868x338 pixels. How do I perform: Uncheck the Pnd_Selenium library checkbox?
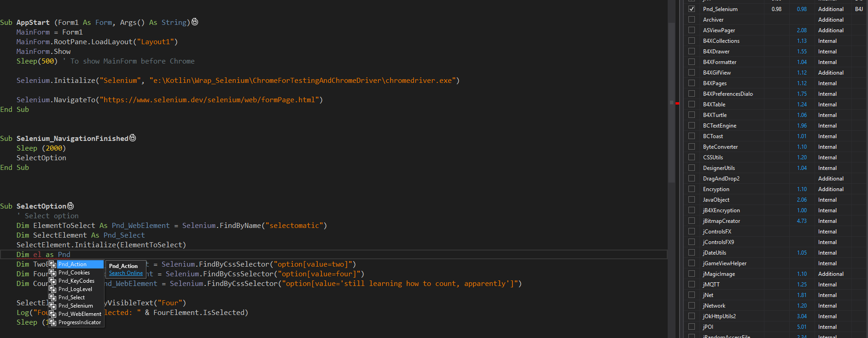click(692, 9)
